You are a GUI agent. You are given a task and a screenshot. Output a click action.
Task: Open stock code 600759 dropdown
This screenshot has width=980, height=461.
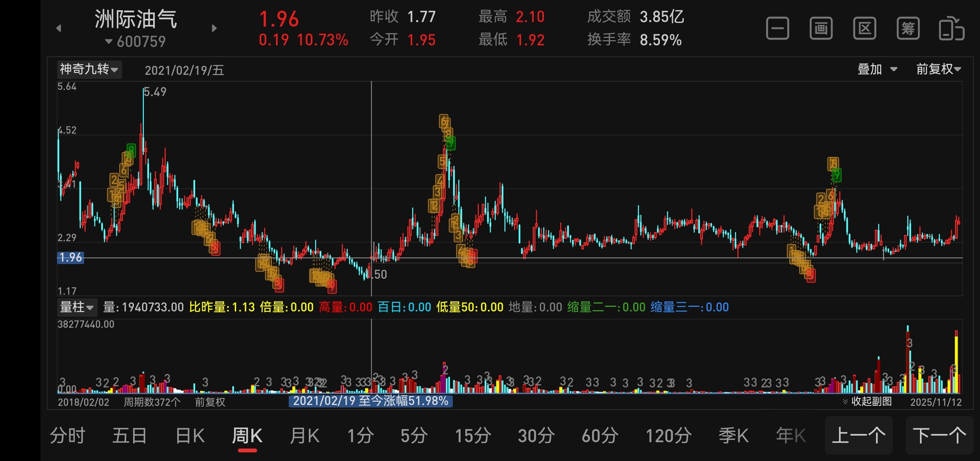[x=136, y=42]
